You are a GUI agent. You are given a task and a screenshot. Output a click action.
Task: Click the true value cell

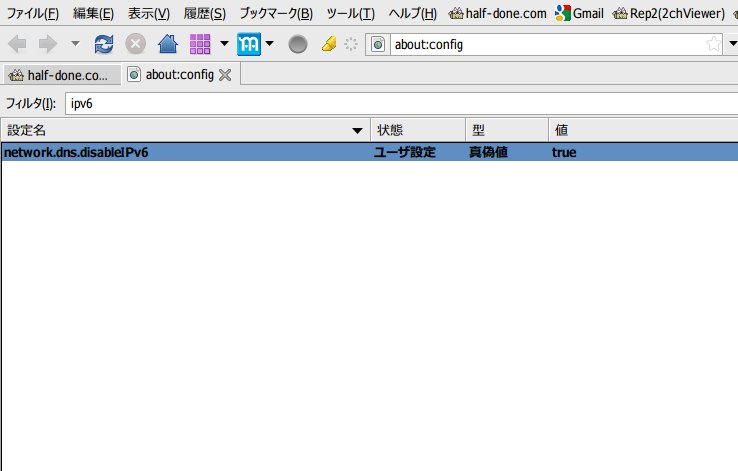coord(564,152)
